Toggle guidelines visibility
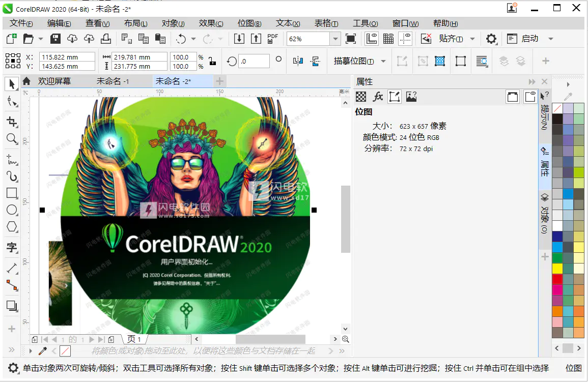 [x=405, y=38]
